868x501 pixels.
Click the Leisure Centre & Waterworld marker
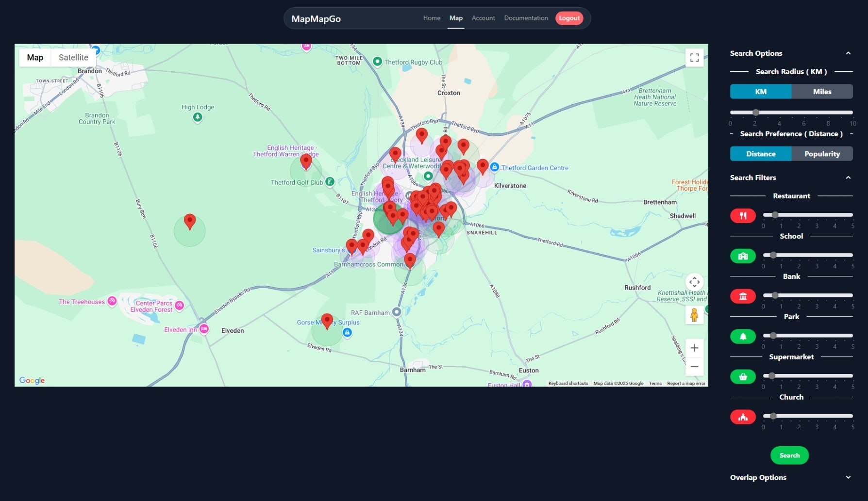tap(428, 176)
